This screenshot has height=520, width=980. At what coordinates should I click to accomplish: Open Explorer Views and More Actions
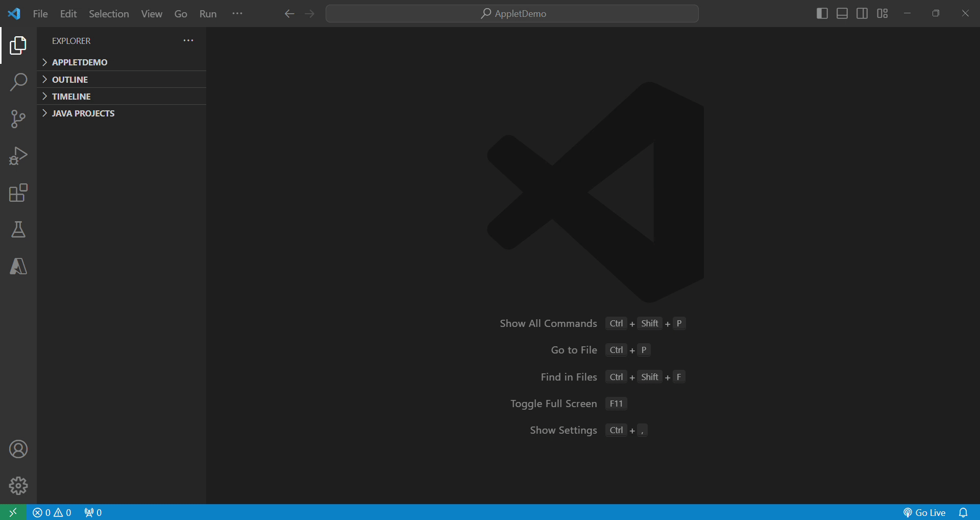188,41
